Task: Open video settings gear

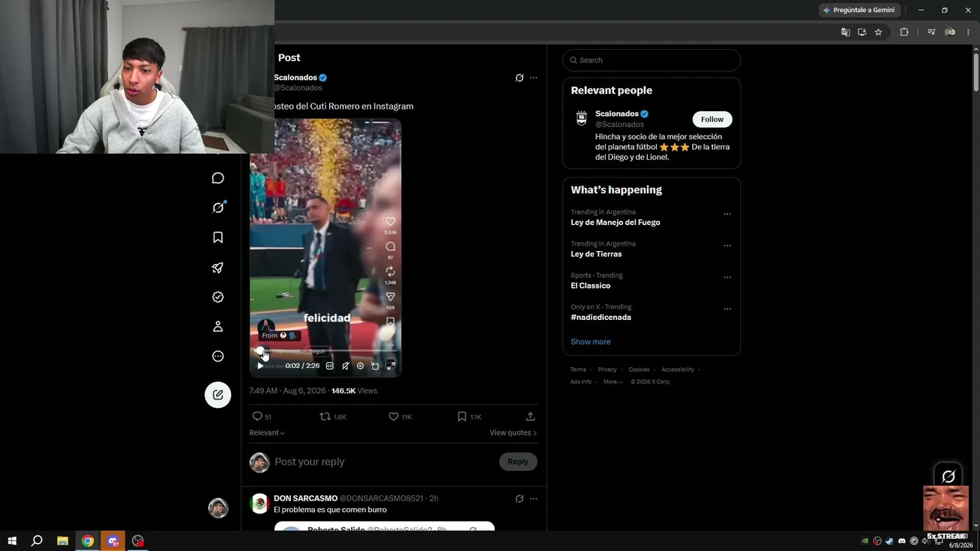Action: click(x=360, y=366)
